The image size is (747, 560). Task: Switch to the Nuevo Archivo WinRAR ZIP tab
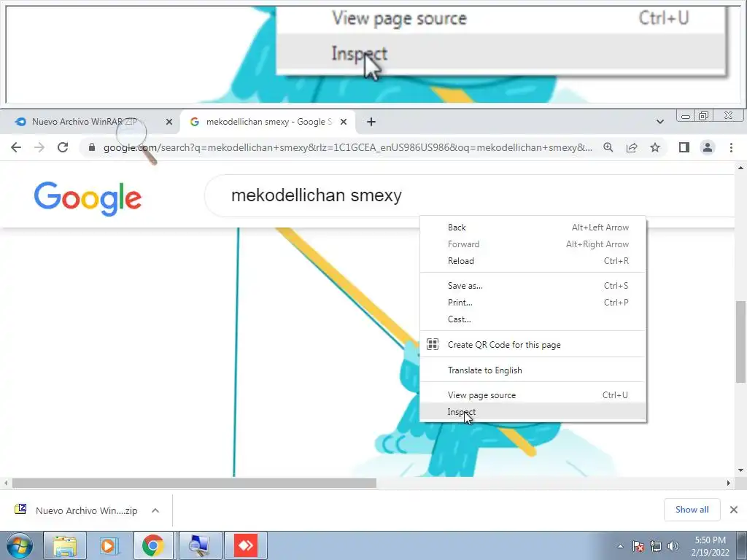coord(90,122)
